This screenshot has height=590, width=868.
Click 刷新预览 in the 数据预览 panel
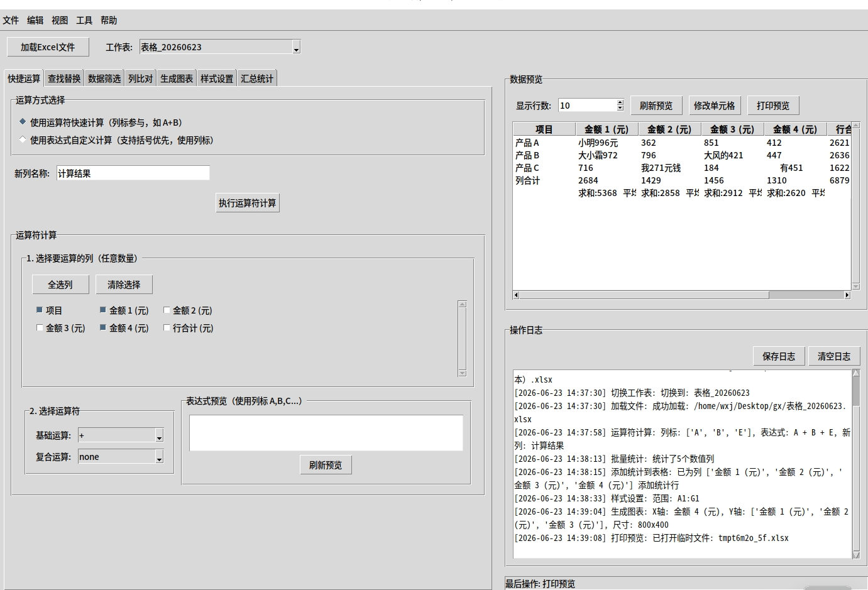click(656, 106)
